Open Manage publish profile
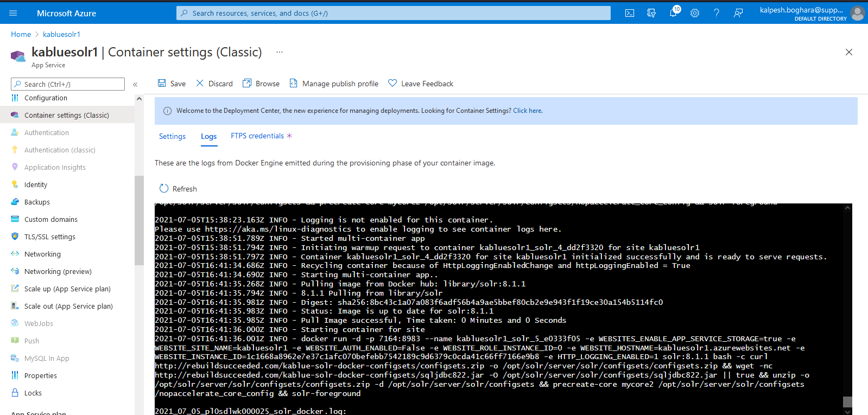Screen dimensions: 868x415 [x=334, y=84]
